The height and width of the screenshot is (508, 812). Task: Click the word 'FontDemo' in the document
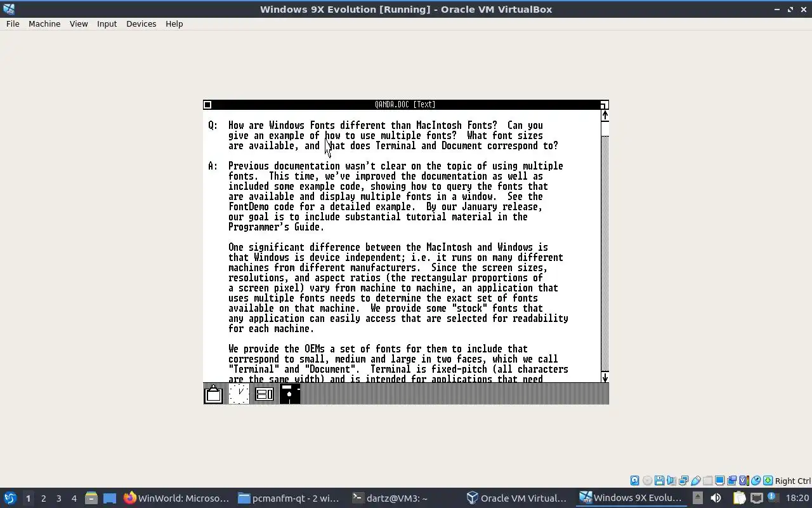tap(249, 206)
